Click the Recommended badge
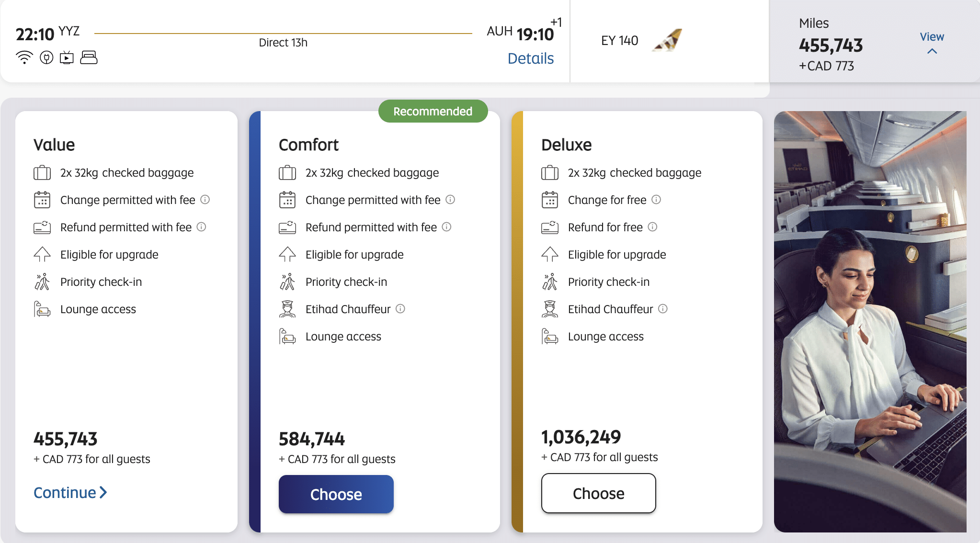Viewport: 980px width, 543px height. click(433, 111)
